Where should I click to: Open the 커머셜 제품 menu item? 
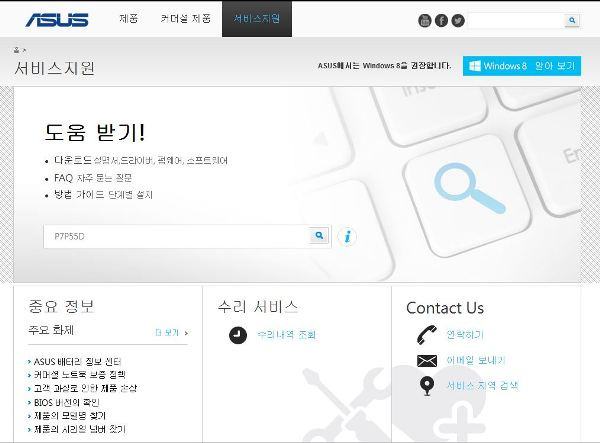pos(186,18)
